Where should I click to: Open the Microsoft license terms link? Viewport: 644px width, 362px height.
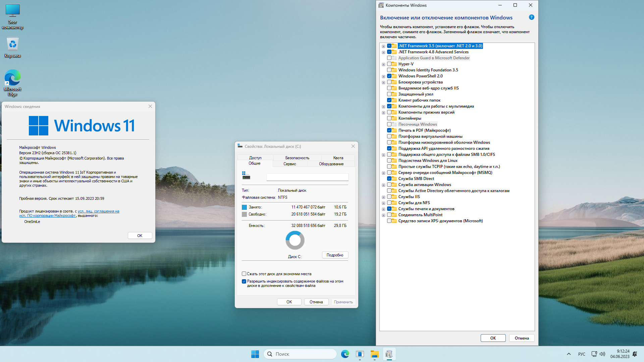[98, 212]
